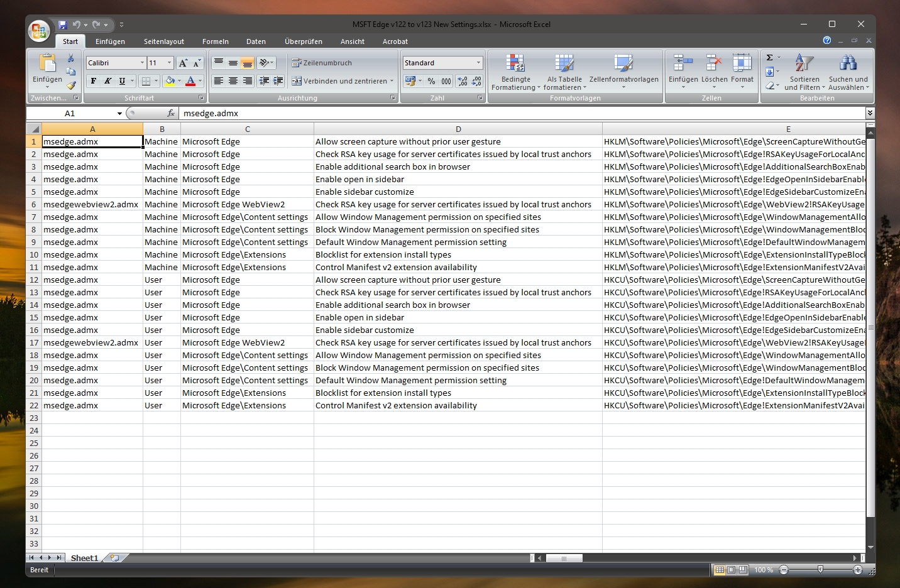Toggle left text alignment
The width and height of the screenshot is (900, 588).
click(x=219, y=81)
